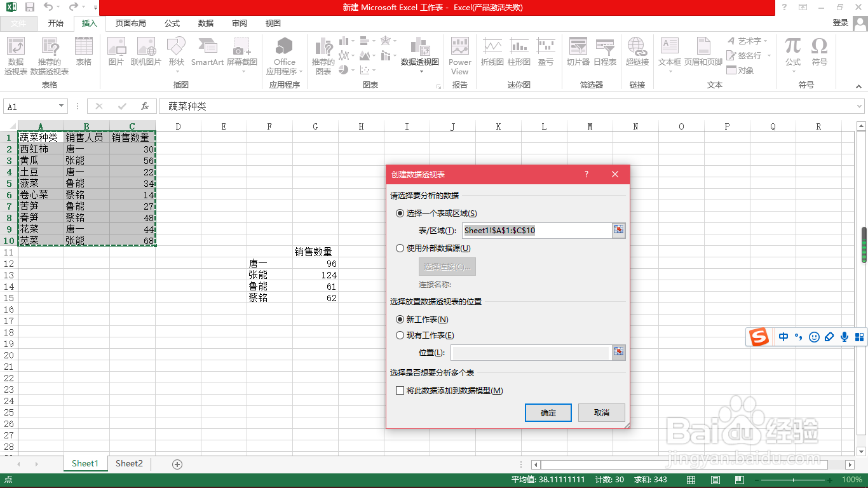Expand the Name Box dropdown
The image size is (868, 488).
[x=62, y=107]
